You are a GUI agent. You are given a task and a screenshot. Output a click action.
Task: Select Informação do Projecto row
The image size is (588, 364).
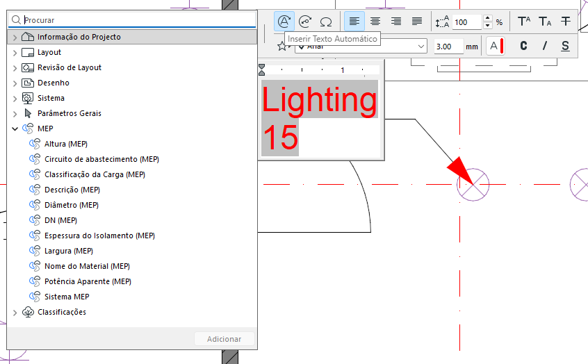132,37
